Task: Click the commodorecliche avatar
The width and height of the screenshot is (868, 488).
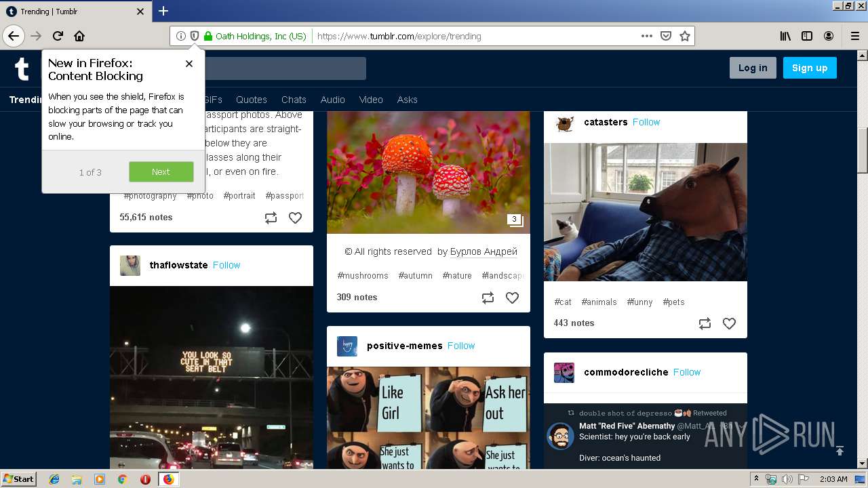Action: click(x=564, y=373)
